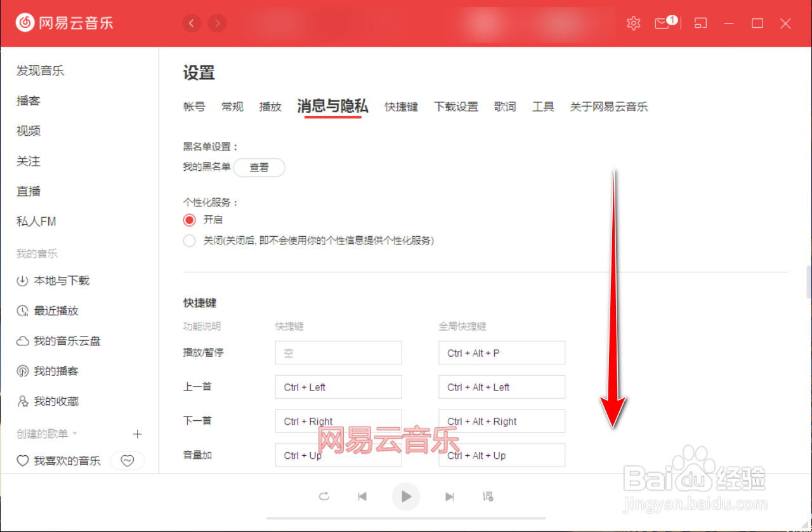Viewport: 812px width, 532px height.
Task: Switch to the 快捷键 tab
Action: click(x=402, y=107)
